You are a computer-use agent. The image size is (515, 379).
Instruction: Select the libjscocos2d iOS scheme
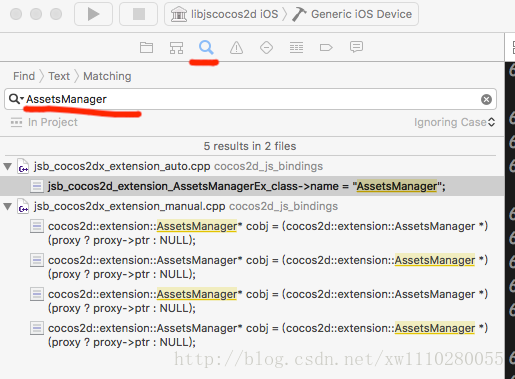(x=224, y=14)
